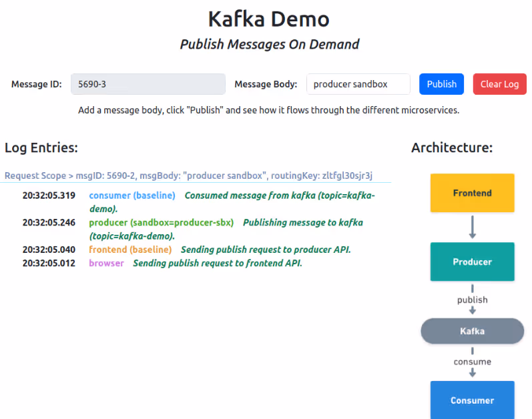Click the blue Publish button
Image resolution: width=532 pixels, height=419 pixels.
tap(441, 84)
